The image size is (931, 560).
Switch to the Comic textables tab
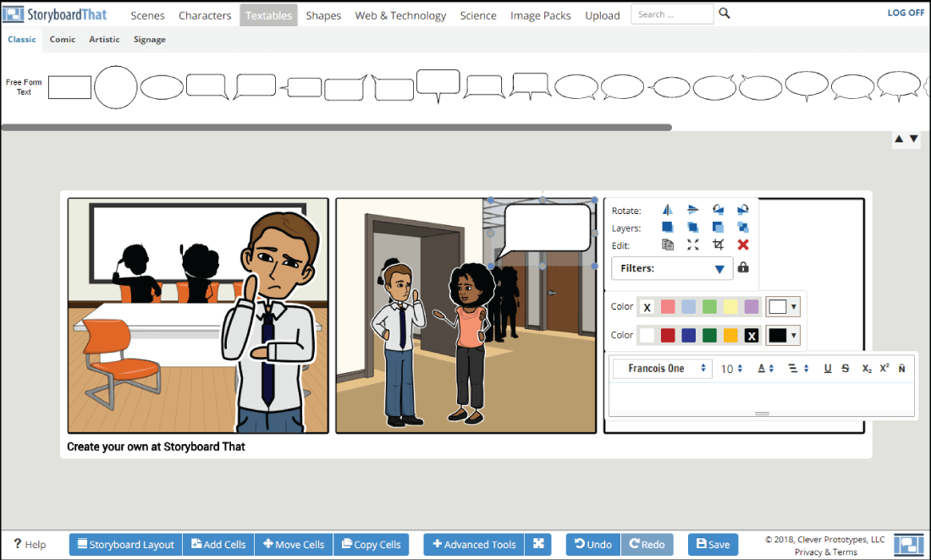(x=62, y=39)
